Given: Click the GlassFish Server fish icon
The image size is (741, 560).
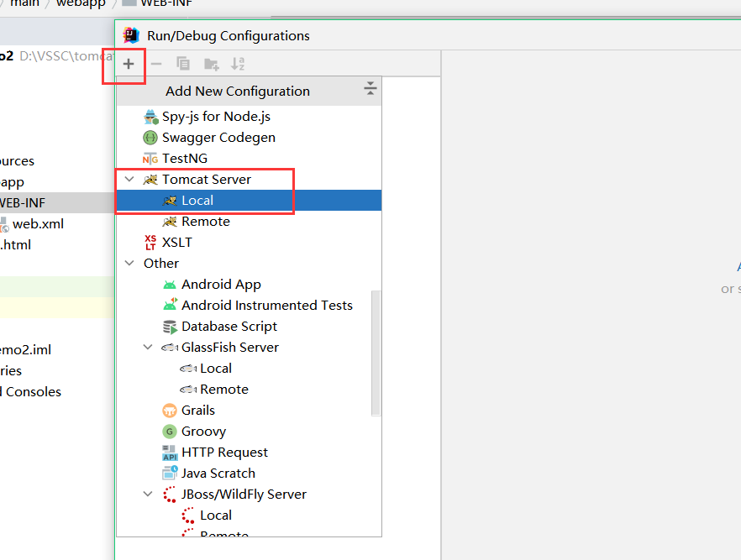Looking at the screenshot, I should point(170,348).
